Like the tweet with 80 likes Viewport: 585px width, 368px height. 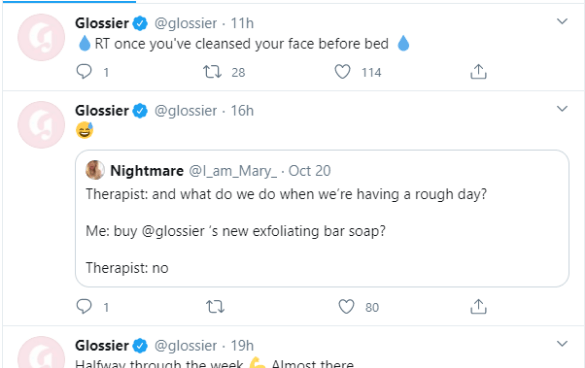click(x=346, y=307)
